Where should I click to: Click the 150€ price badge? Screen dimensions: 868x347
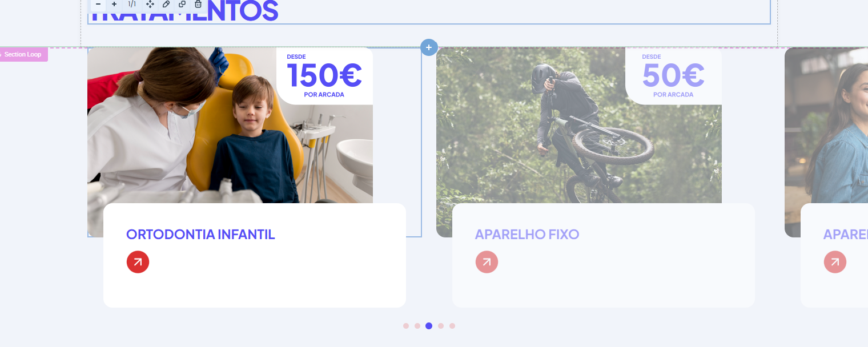(324, 76)
